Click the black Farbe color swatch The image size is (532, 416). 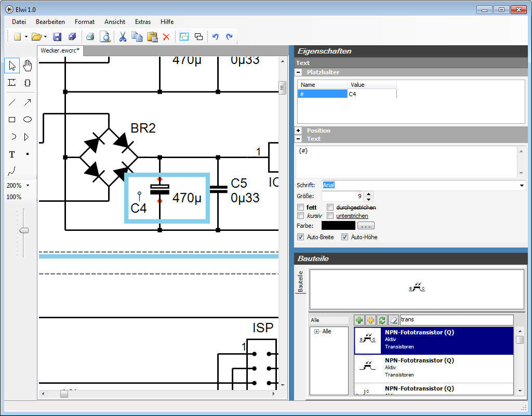tap(338, 226)
